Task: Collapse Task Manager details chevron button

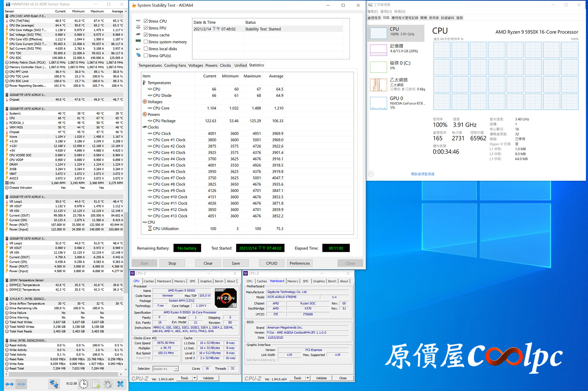Action: [371, 174]
